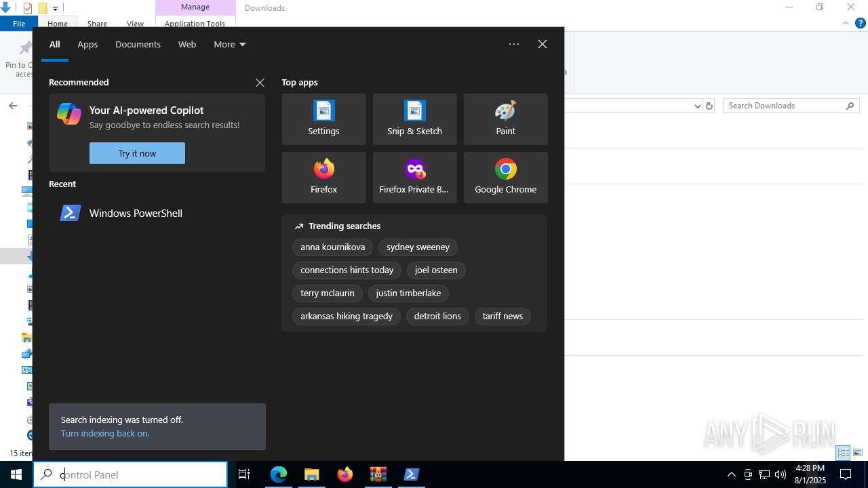This screenshot has width=868, height=488.
Task: Open Settings from Top apps
Action: pos(323,119)
